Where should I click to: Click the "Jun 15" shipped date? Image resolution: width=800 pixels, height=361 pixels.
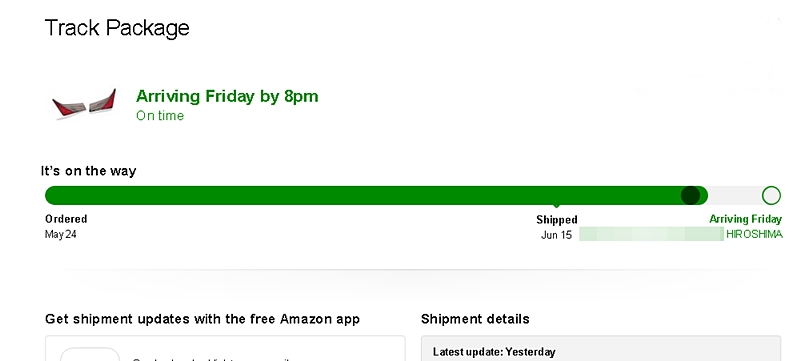click(557, 235)
